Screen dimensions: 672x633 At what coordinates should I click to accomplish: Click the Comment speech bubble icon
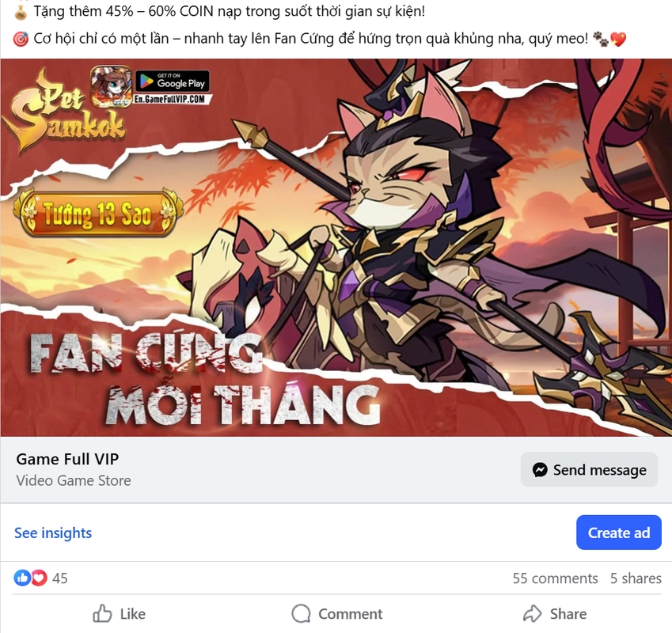pos(301,614)
